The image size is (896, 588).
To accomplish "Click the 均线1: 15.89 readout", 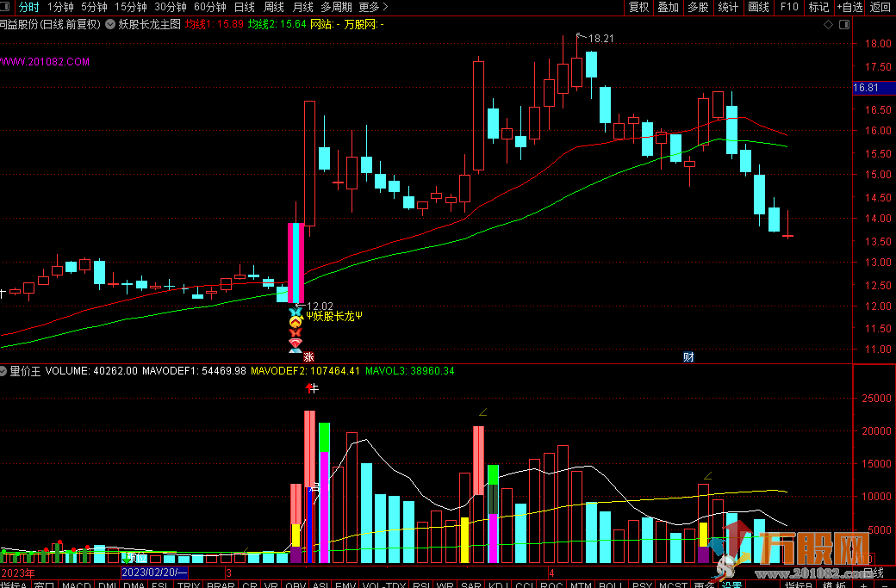I will click(215, 25).
